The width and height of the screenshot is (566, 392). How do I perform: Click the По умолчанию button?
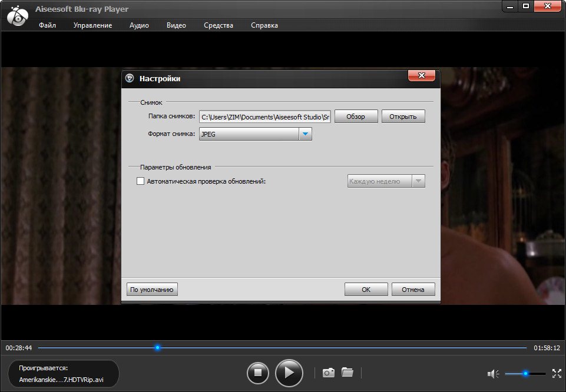click(x=152, y=290)
